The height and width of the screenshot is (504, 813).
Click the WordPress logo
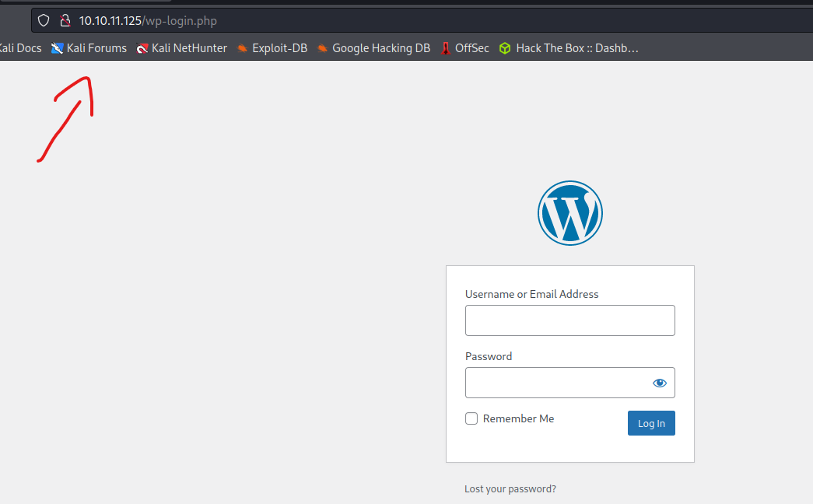[569, 213]
